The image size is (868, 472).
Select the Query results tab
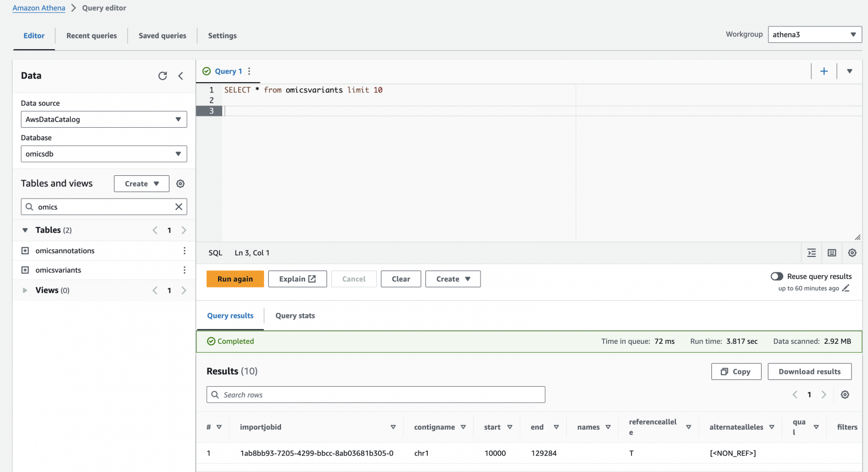point(230,316)
